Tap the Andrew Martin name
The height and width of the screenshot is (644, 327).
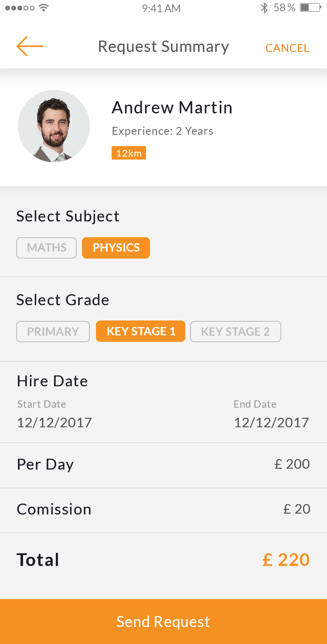coord(172,108)
